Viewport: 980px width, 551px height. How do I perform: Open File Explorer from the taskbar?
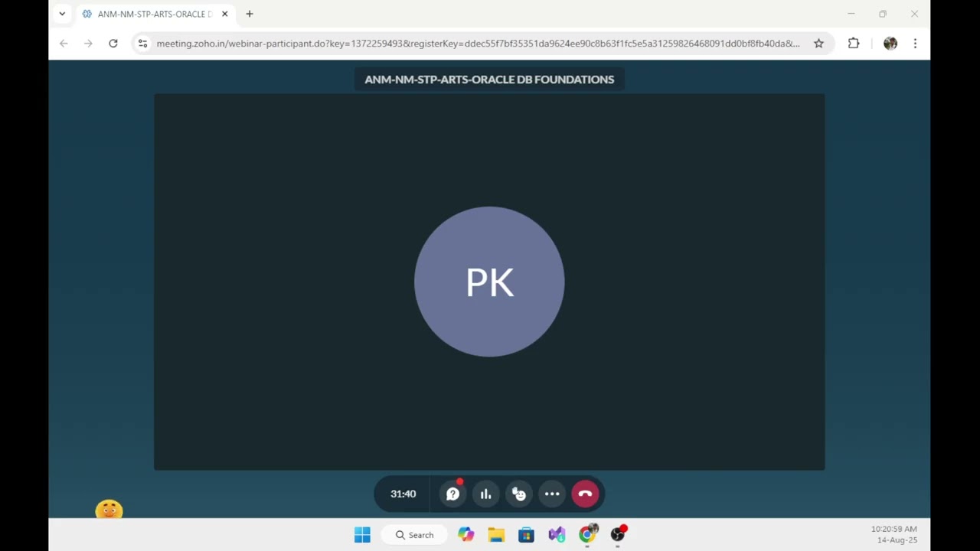pyautogui.click(x=496, y=535)
